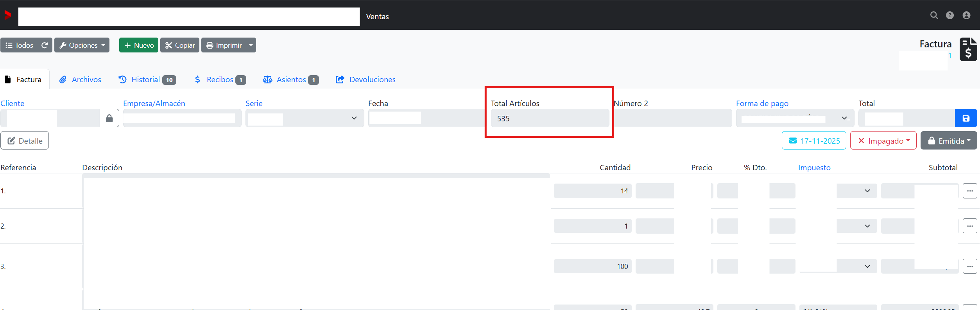Viewport: 980px width, 310px height.
Task: Toggle the Impagado payment status dropdown
Action: (x=883, y=141)
